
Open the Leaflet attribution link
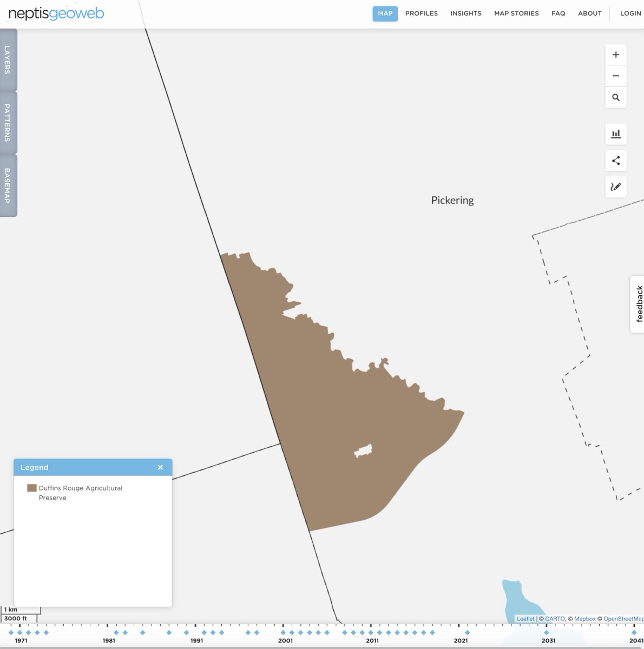[525, 619]
